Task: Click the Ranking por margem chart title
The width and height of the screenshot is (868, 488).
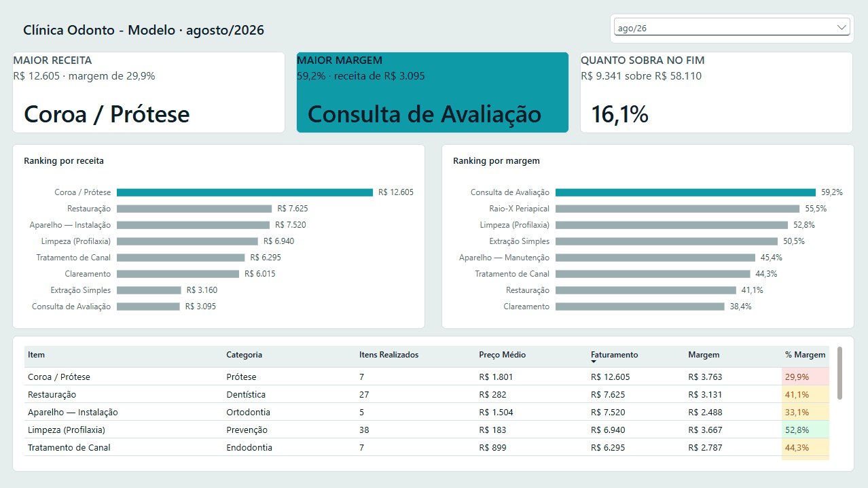Action: click(x=496, y=161)
